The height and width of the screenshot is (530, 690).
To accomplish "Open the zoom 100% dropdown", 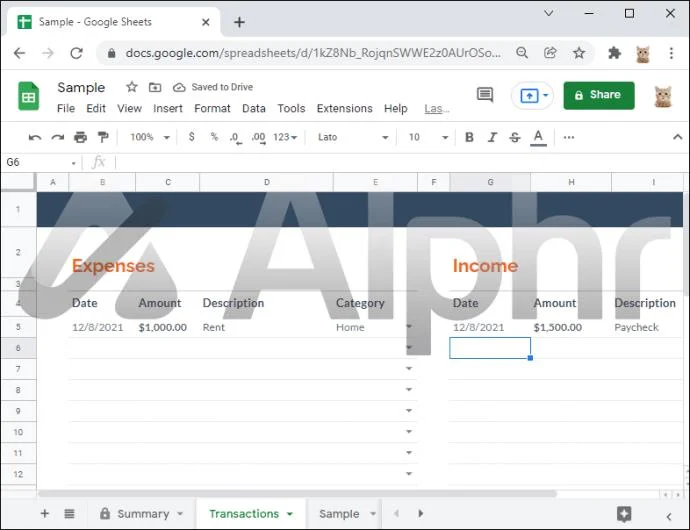I will pos(150,137).
